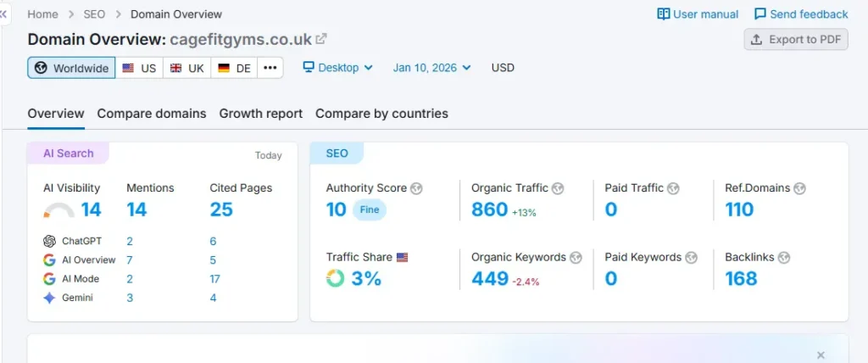868x363 pixels.
Task: Open the Organic Traffic value 860
Action: (x=489, y=209)
